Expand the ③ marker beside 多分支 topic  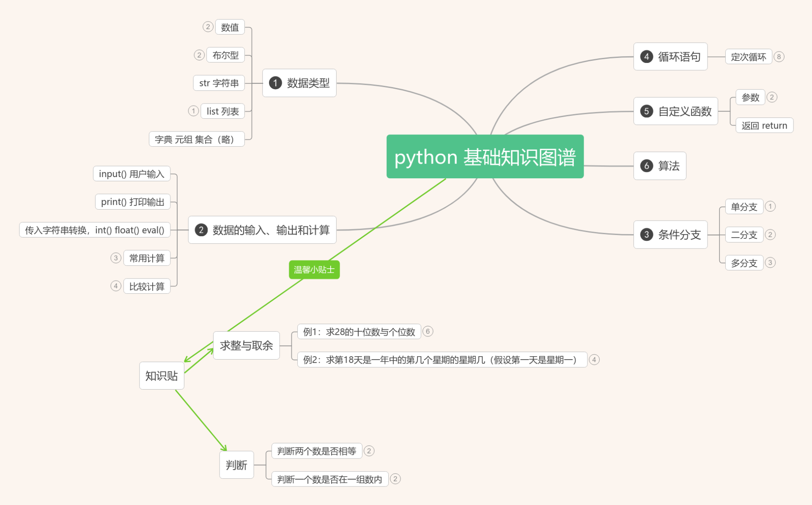771,262
